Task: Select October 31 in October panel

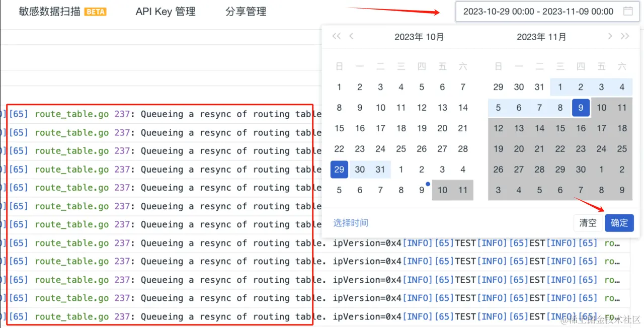Action: pyautogui.click(x=380, y=170)
